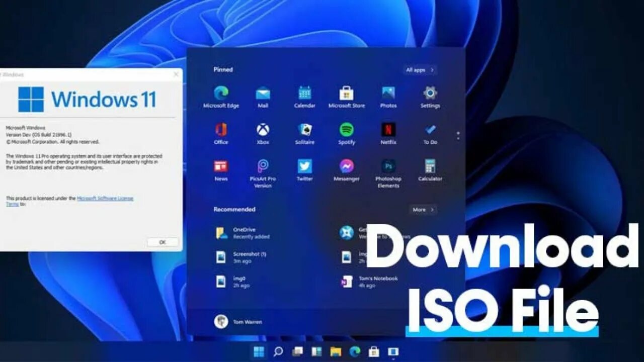Open the Tom Warren user account menu
This screenshot has height=362, width=644.
click(x=238, y=322)
